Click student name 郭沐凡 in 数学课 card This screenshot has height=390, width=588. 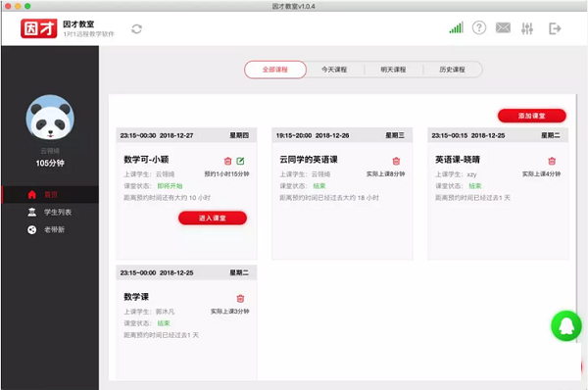click(165, 312)
